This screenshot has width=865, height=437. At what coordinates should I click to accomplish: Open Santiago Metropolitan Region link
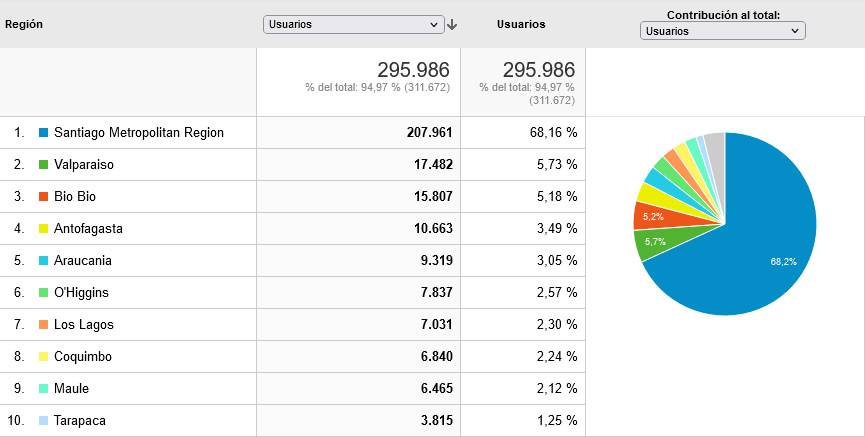point(139,132)
